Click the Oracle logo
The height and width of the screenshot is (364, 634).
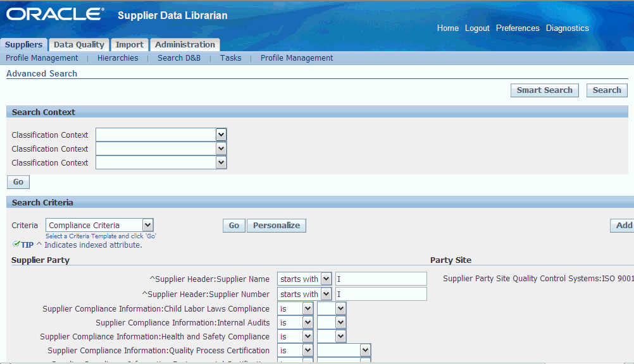tap(55, 15)
